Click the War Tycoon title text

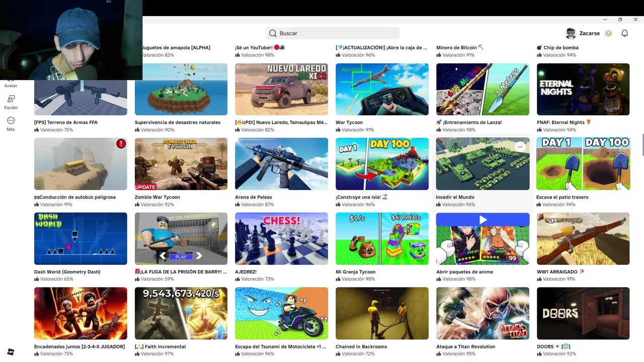(x=349, y=122)
